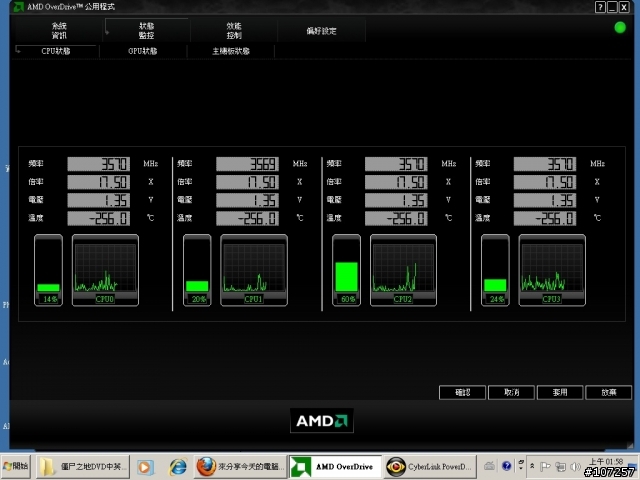Click the CPU3 usage history graph
640x480 pixels.
pyautogui.click(x=552, y=270)
